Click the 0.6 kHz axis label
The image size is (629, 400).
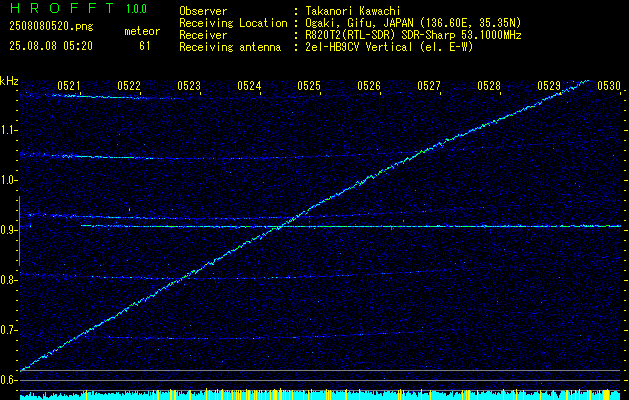(x=7, y=380)
